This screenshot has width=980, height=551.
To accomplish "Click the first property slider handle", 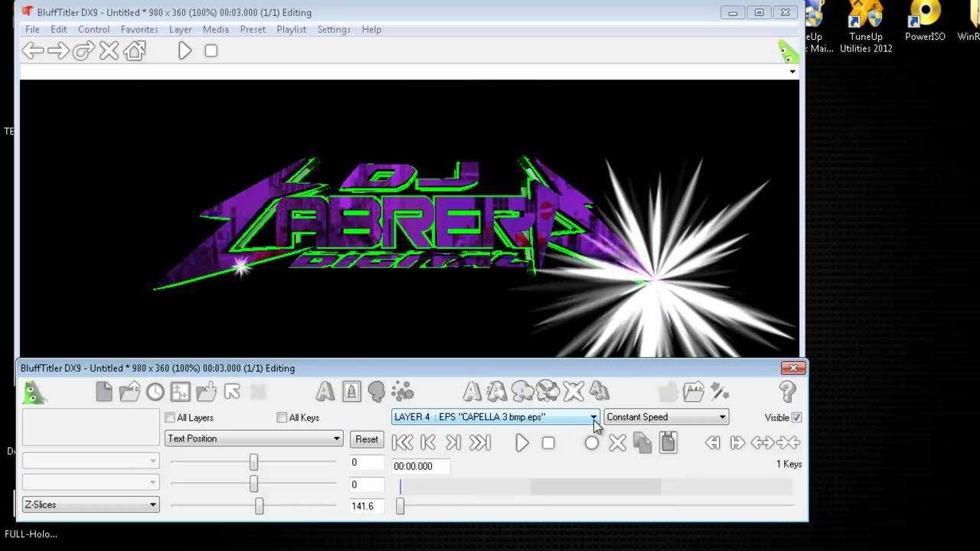I will [253, 462].
